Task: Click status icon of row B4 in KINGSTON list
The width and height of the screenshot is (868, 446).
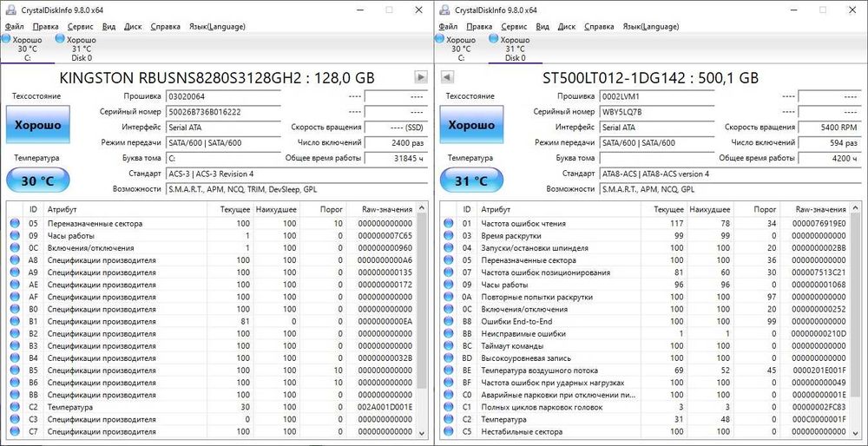Action: [x=15, y=358]
